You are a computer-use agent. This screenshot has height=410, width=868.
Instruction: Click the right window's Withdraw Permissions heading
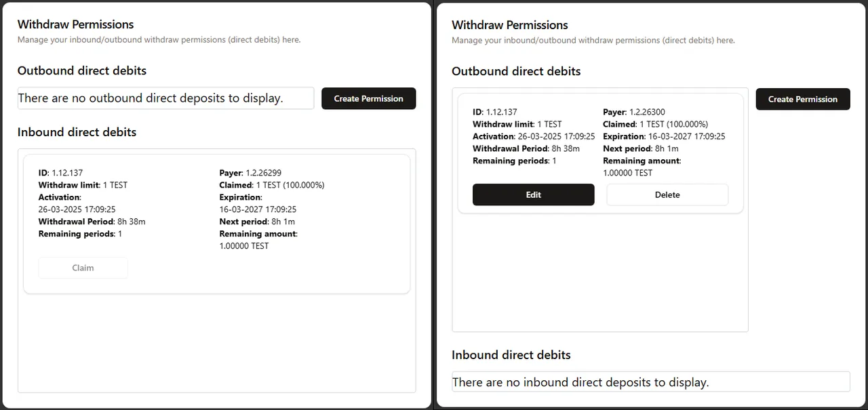point(510,25)
